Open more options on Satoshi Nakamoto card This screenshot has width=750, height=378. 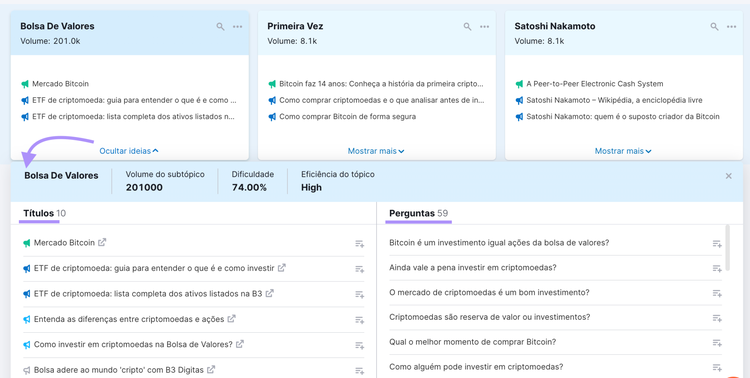[x=732, y=27]
